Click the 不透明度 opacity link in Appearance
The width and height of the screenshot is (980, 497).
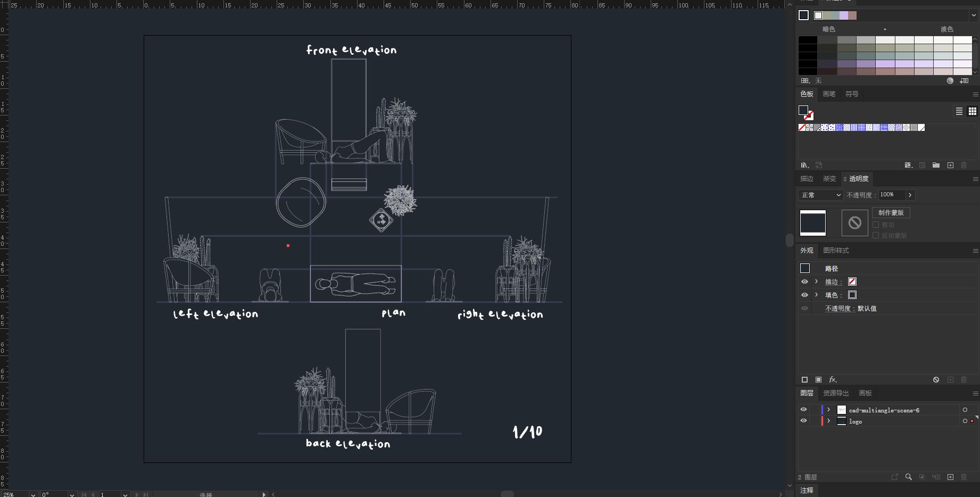click(x=837, y=308)
